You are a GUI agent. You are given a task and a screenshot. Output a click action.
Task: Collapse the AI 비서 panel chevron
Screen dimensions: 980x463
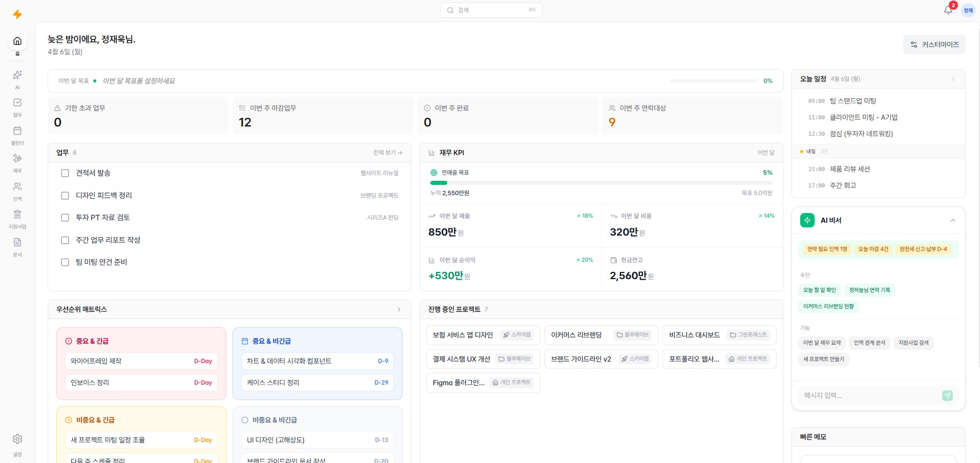tap(953, 220)
